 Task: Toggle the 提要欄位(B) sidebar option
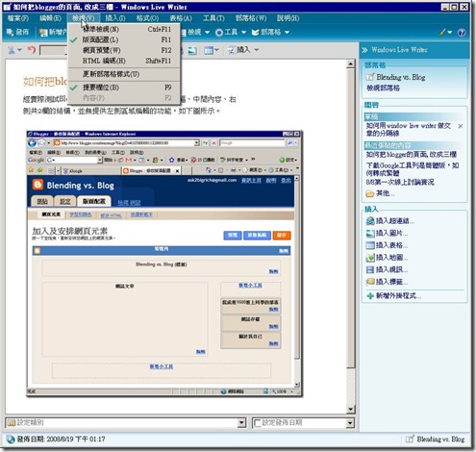click(124, 88)
